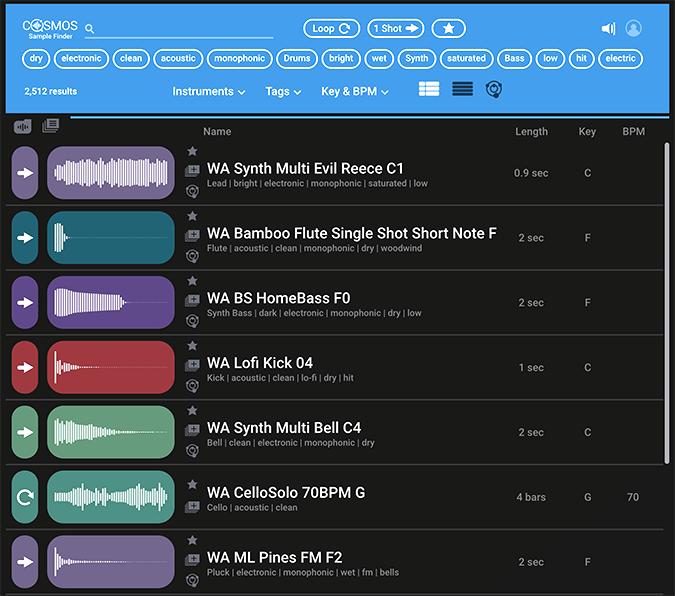Sort results by the BPM column header
The height and width of the screenshot is (596, 675).
pyautogui.click(x=633, y=132)
